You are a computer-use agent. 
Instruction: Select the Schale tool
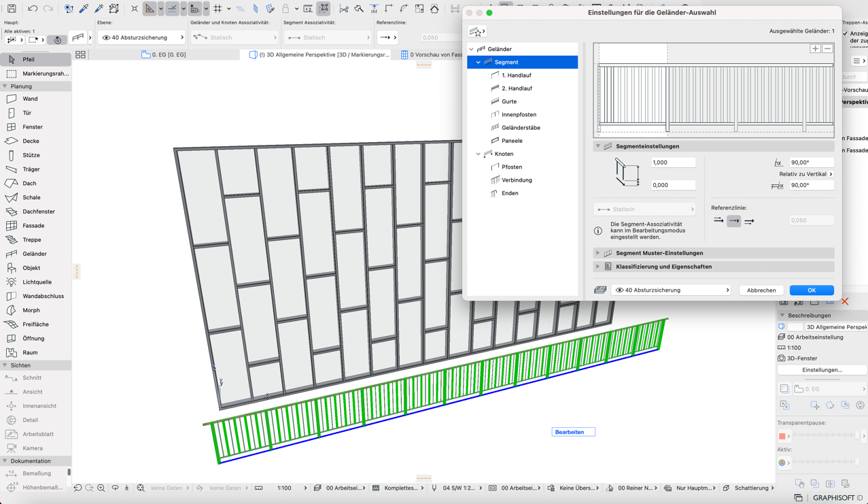pos(35,197)
